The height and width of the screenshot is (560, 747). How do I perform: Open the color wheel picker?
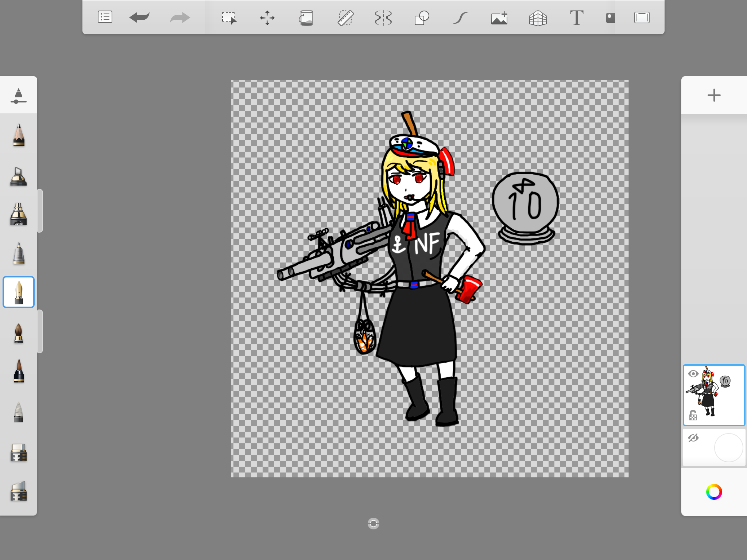click(x=714, y=491)
